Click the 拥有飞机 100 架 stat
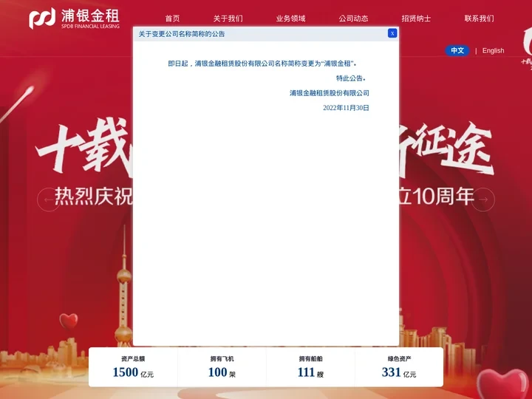Image resolution: width=532 pixels, height=399 pixels. (222, 367)
